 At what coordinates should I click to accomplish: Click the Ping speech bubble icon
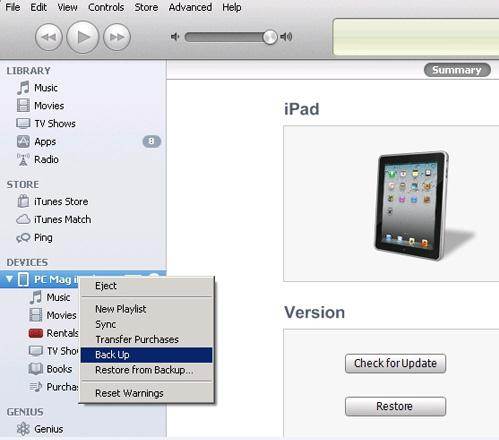(x=23, y=238)
